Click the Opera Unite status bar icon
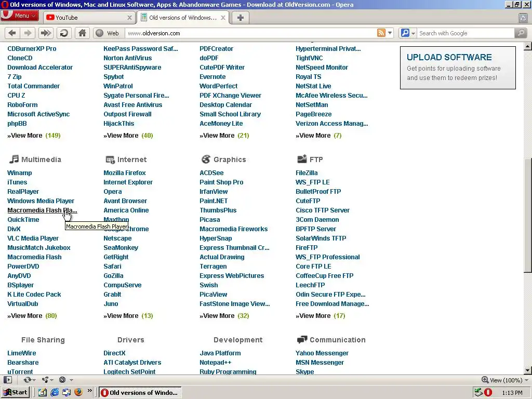 coord(45,380)
